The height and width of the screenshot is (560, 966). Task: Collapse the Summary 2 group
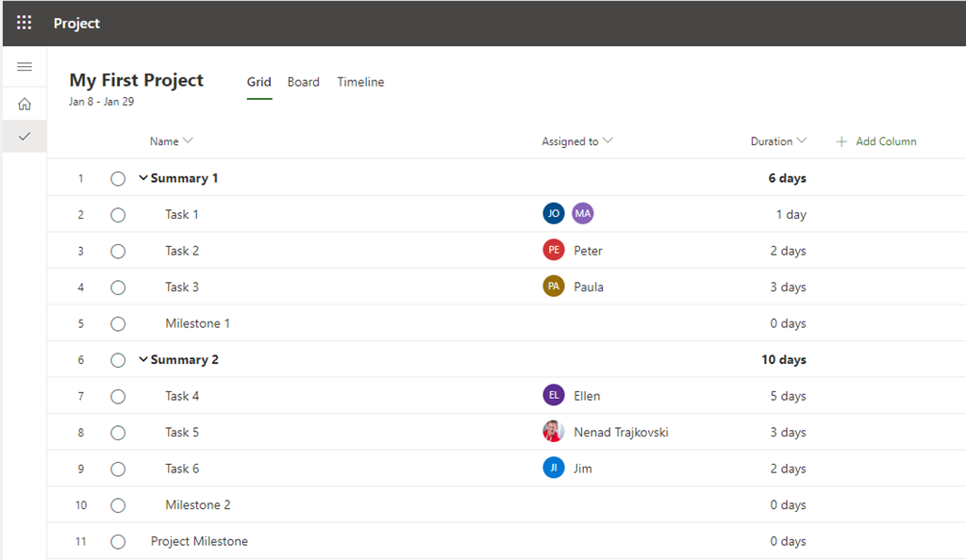143,359
